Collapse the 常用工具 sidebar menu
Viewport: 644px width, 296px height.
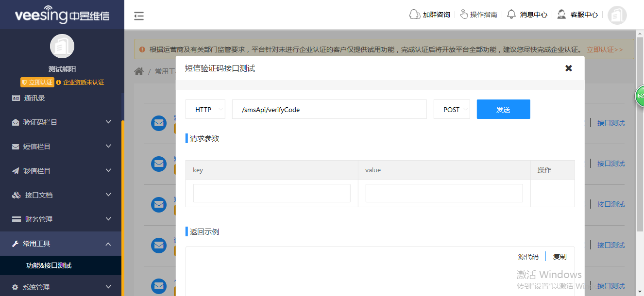click(61, 244)
